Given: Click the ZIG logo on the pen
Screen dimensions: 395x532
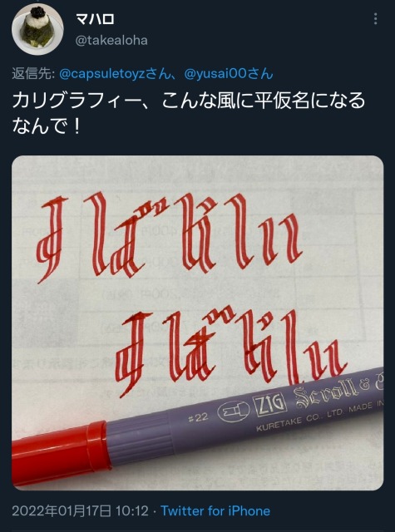Looking at the screenshot, I should click(x=270, y=406).
